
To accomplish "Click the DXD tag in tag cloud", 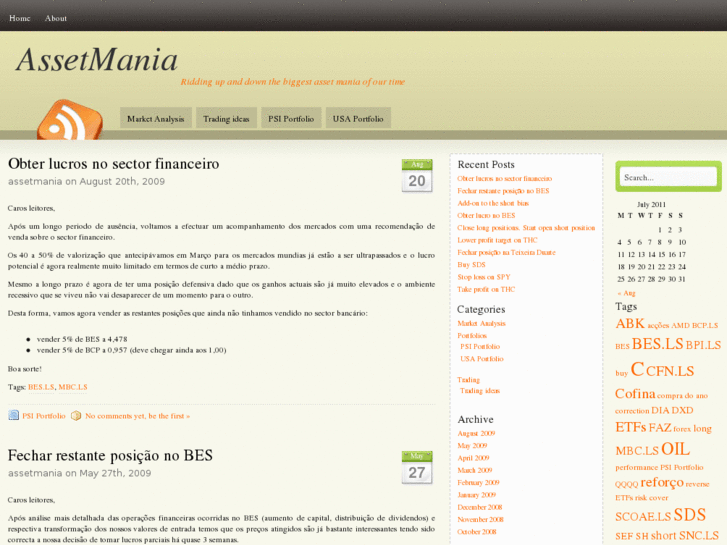I will (x=682, y=410).
